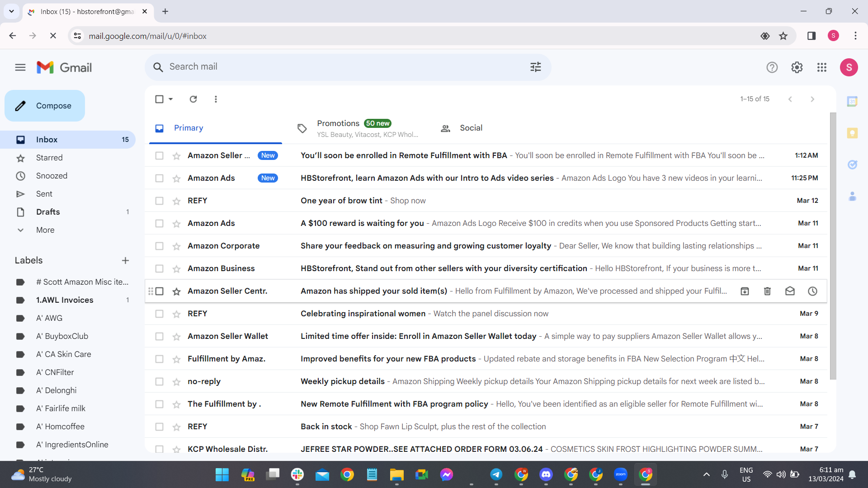Viewport: 868px width, 488px height.
Task: Click the Search mail field
Action: [348, 67]
